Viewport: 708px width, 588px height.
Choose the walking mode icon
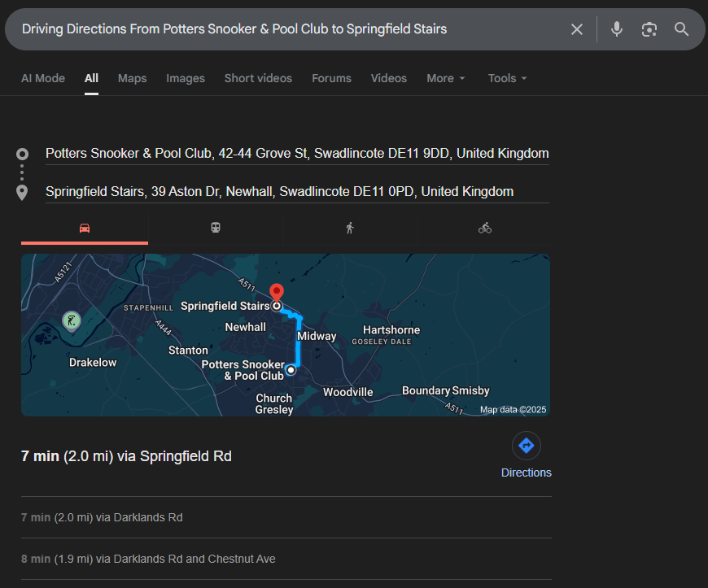pos(350,229)
